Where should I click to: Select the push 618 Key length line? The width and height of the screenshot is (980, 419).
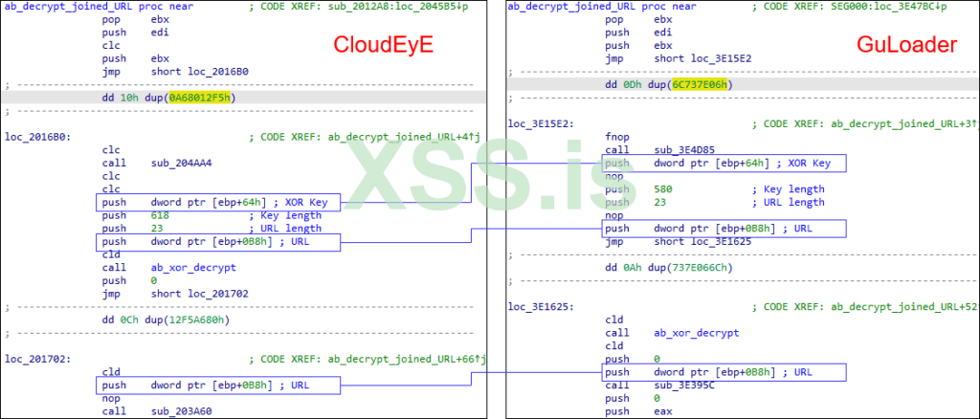click(x=212, y=215)
